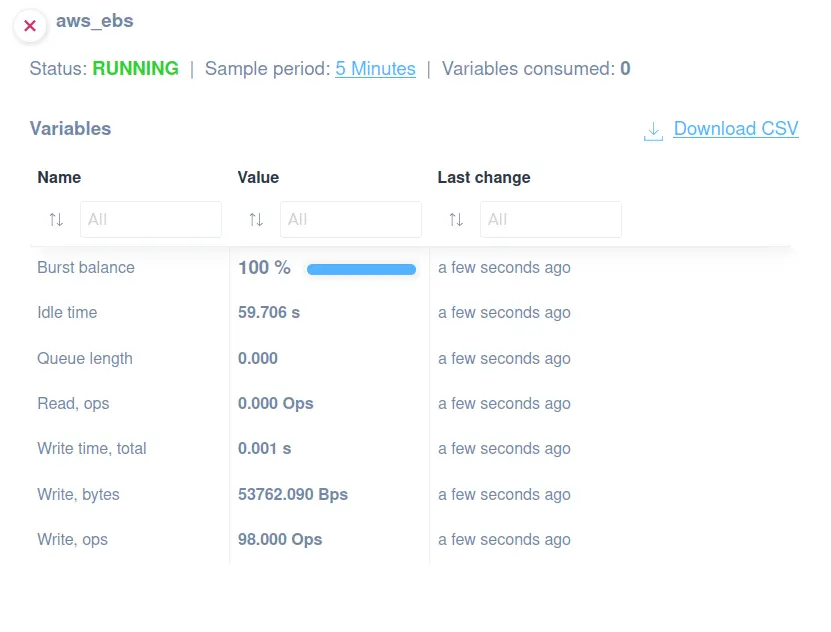Click the 0.000 Ops value
Image resolution: width=831 pixels, height=632 pixels.
click(276, 404)
